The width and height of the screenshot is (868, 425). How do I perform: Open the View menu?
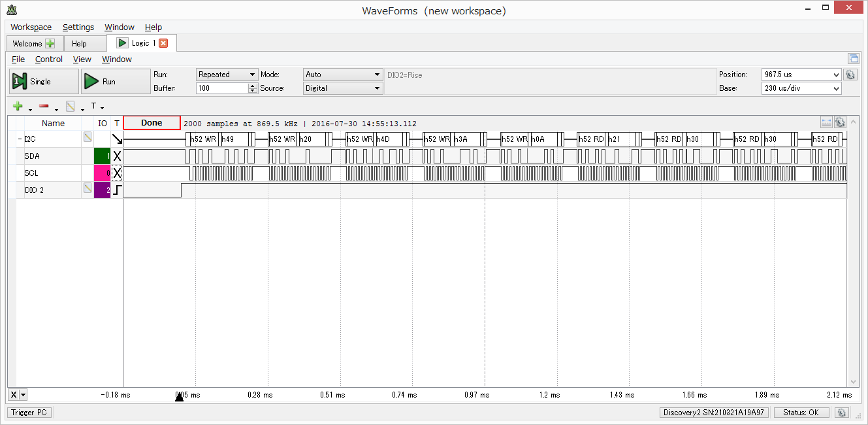tap(82, 59)
